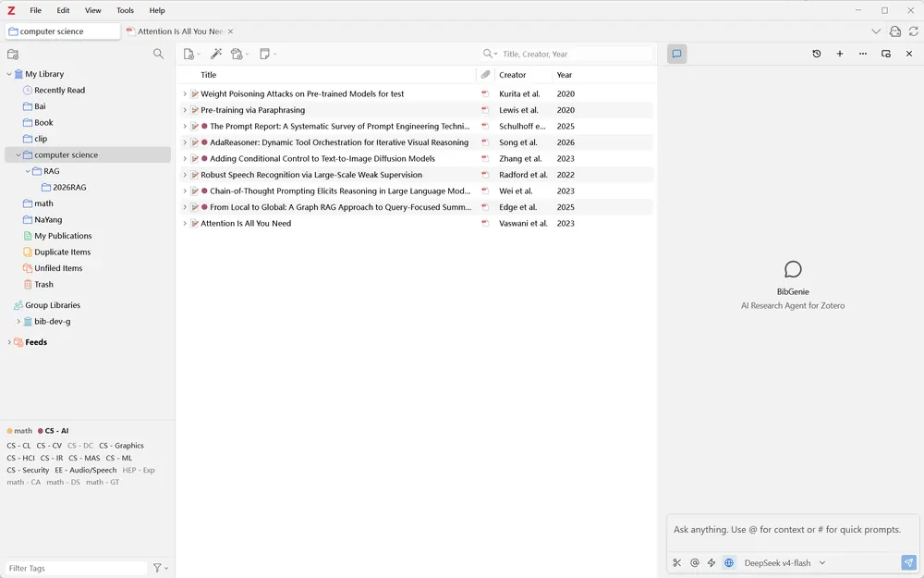Filter by the CS - Graphics tag
This screenshot has height=578, width=924.
click(x=121, y=446)
